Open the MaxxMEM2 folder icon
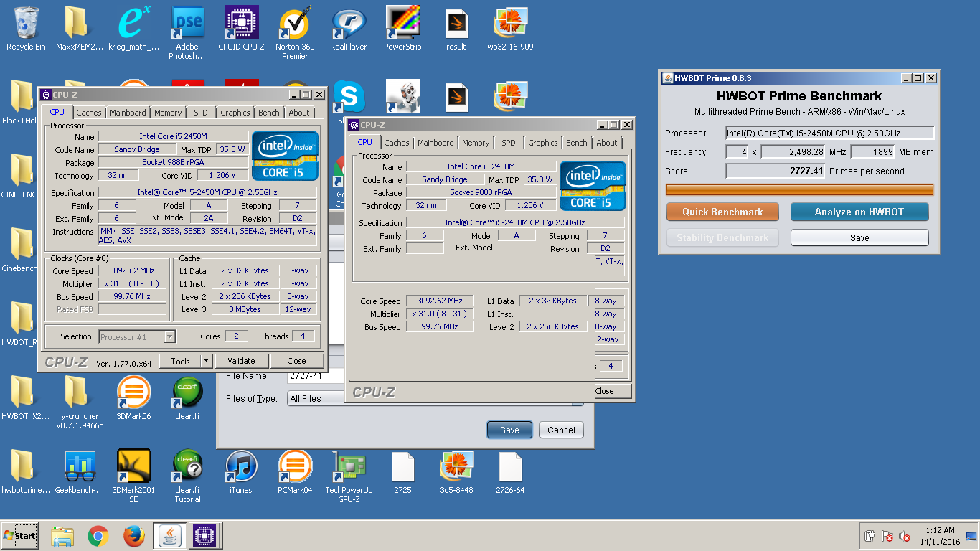 point(80,29)
